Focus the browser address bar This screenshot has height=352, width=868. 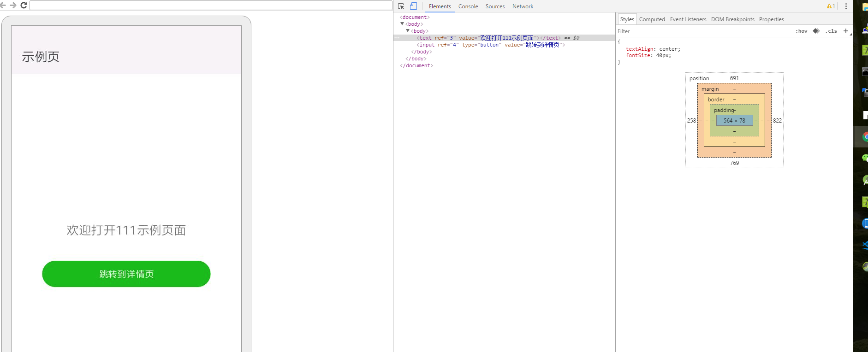tap(211, 6)
